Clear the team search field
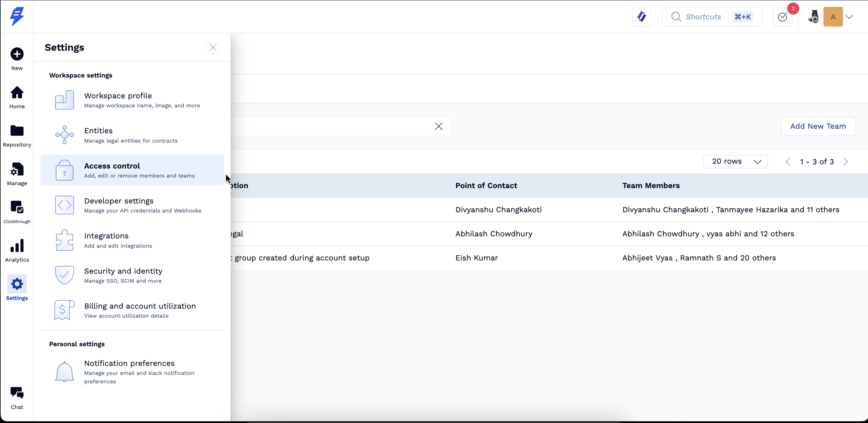The image size is (868, 423). click(439, 126)
